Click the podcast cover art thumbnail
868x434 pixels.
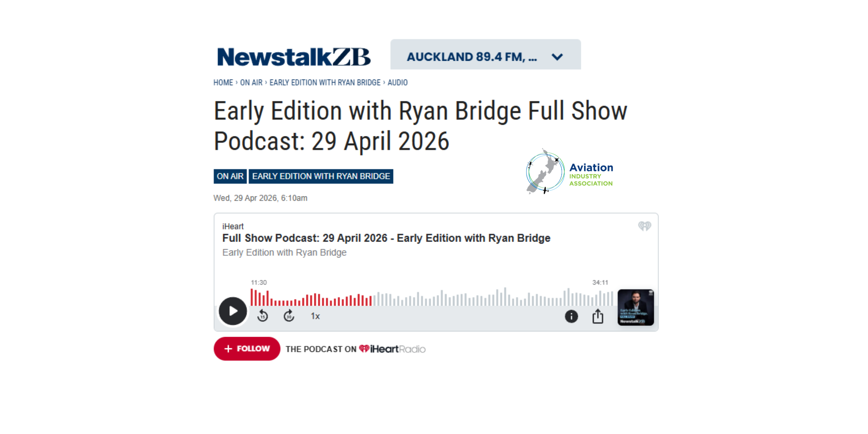635,307
